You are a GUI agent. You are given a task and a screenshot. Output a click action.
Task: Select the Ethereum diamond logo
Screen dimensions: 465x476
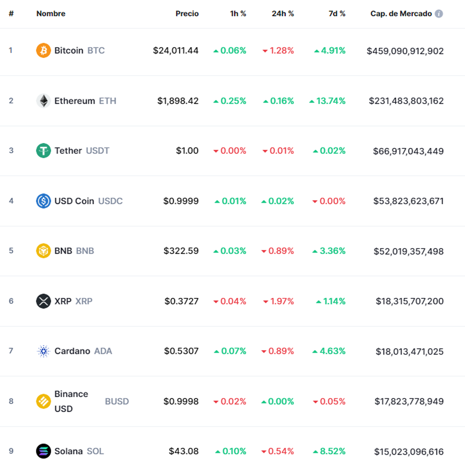pos(43,101)
